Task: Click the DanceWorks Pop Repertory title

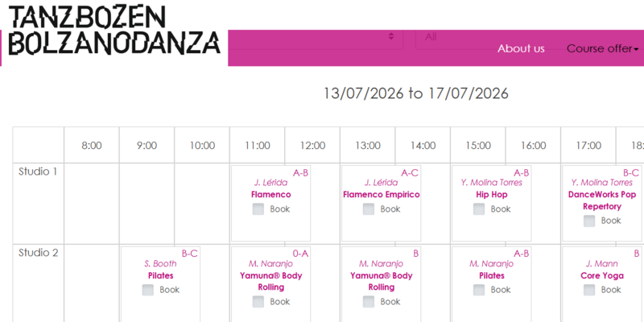Action: pyautogui.click(x=601, y=200)
